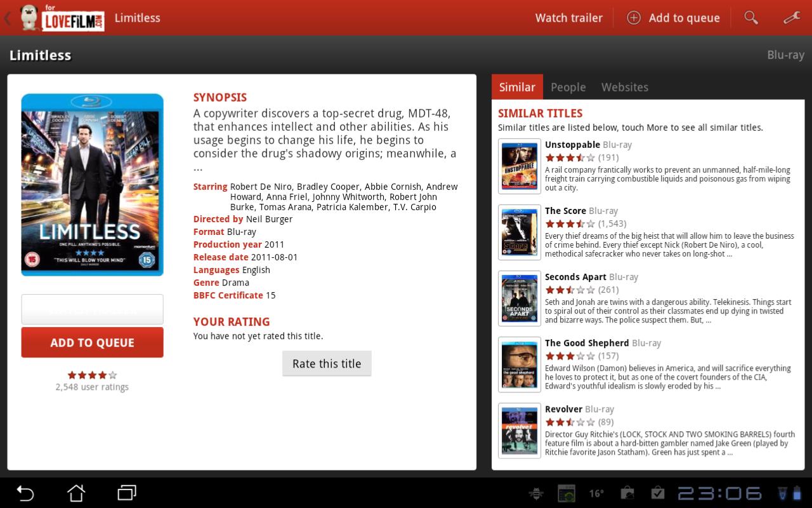Tap Watch trailer in top bar
Image resolution: width=812 pixels, height=508 pixels.
568,18
